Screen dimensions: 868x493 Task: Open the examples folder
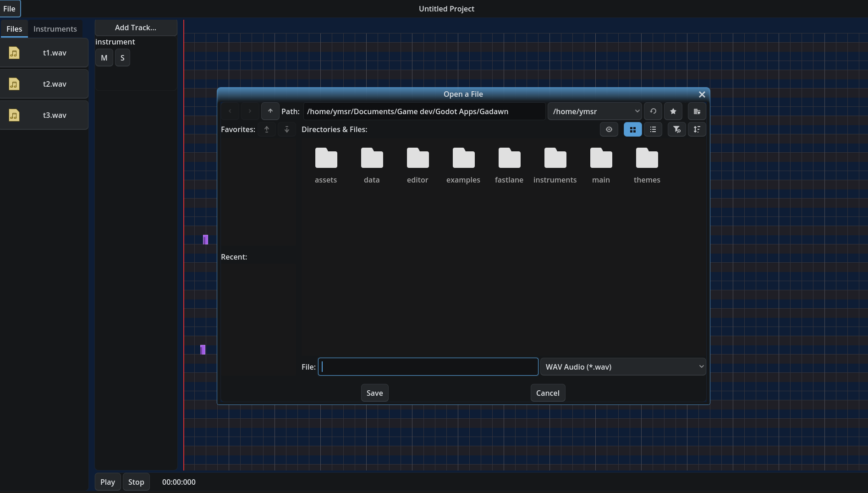463,166
